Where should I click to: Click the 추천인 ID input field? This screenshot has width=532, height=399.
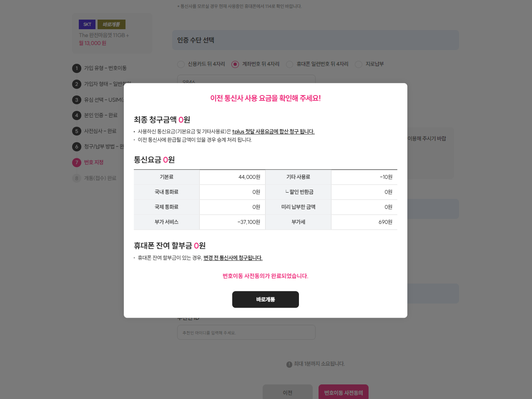(x=246, y=332)
